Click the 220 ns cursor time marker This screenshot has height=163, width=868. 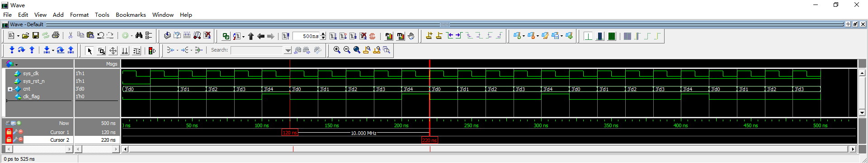click(x=429, y=140)
